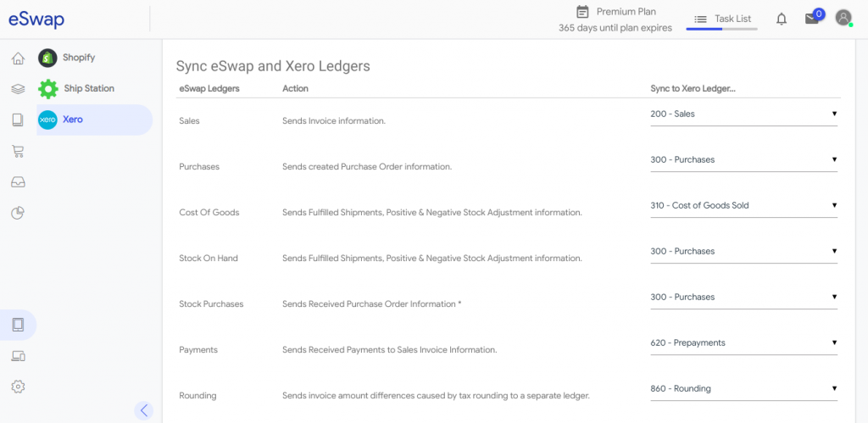The height and width of the screenshot is (423, 868).
Task: Open the stacked layers sidebar icon
Action: (x=18, y=89)
